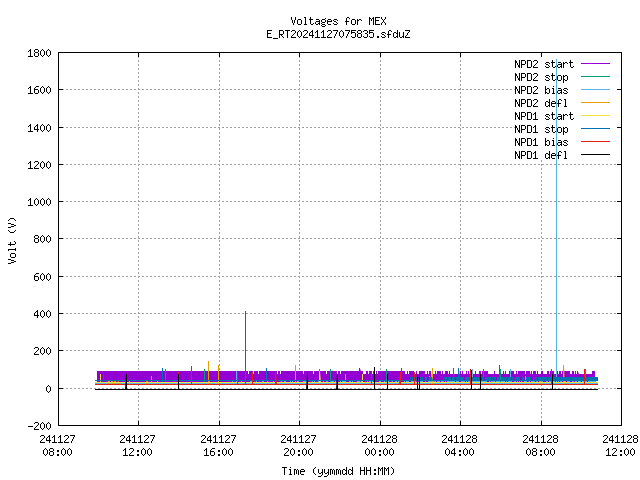This screenshot has height=480, width=640.
Task: Click the 'NPD1 stop' legend label
Action: (x=541, y=129)
